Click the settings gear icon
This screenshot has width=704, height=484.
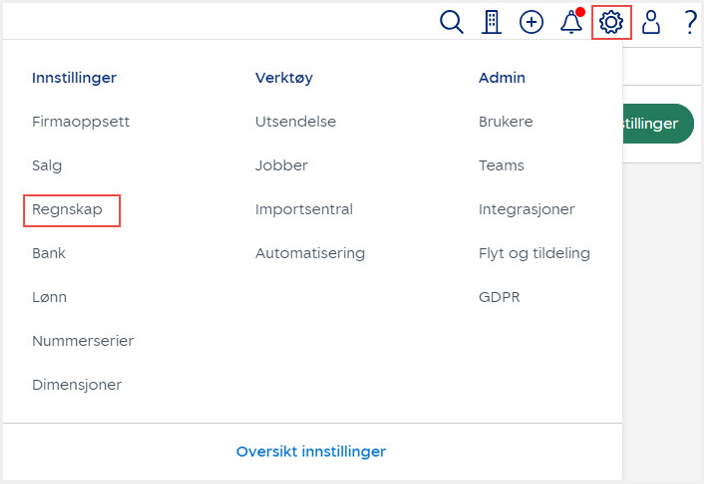611,22
